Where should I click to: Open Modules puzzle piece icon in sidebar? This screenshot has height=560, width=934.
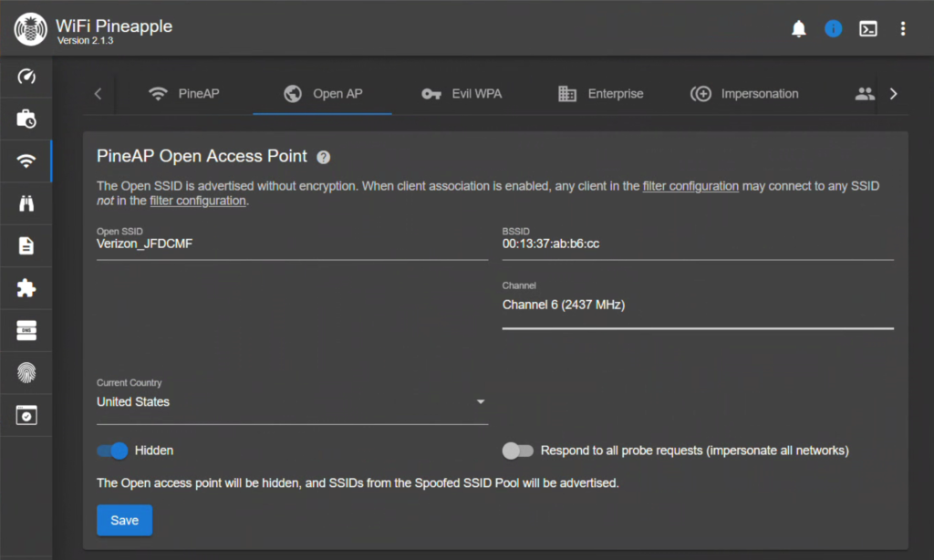tap(26, 287)
